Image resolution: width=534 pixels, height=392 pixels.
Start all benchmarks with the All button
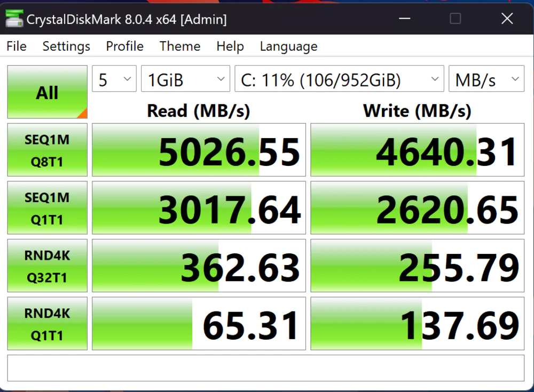[48, 92]
